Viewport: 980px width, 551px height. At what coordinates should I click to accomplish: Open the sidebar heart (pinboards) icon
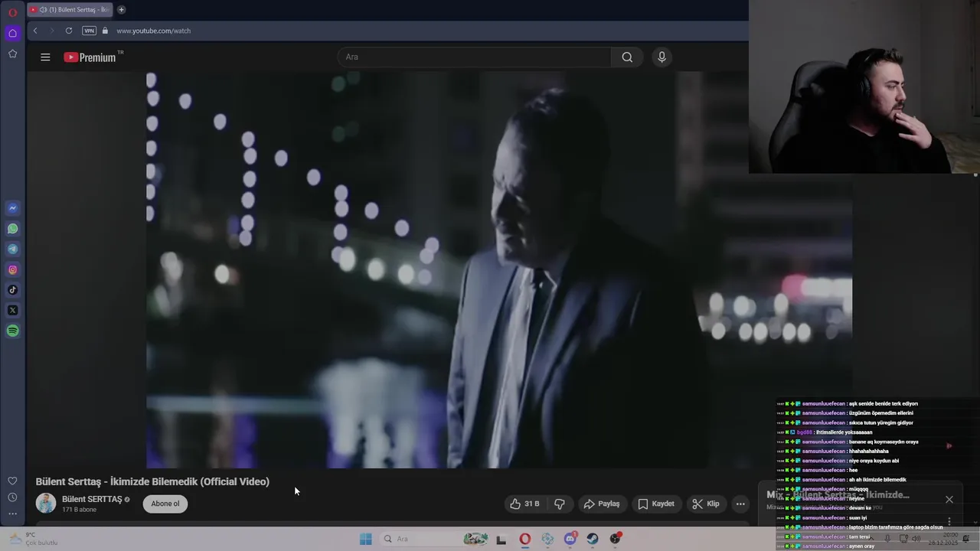[12, 481]
